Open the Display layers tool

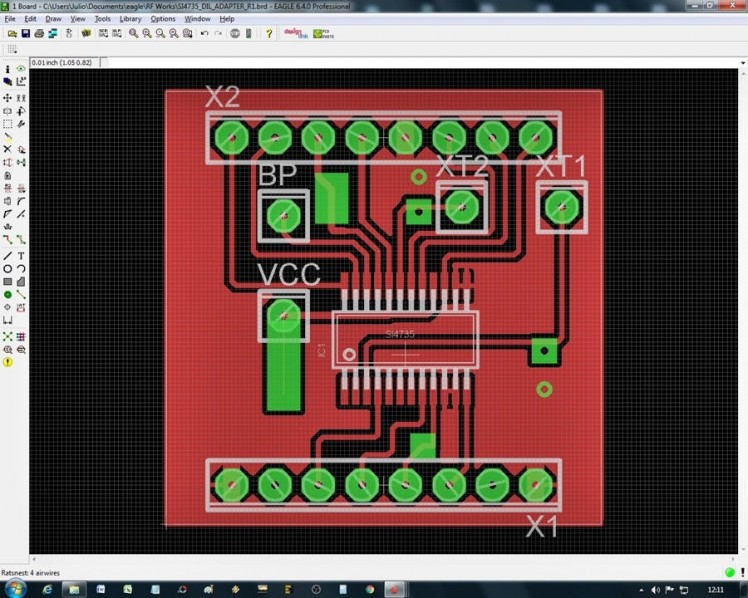pyautogui.click(x=8, y=82)
